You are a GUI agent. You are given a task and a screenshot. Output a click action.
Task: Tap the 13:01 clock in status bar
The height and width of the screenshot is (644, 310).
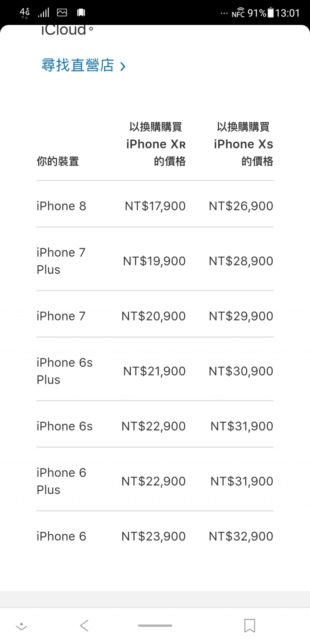pos(288,13)
